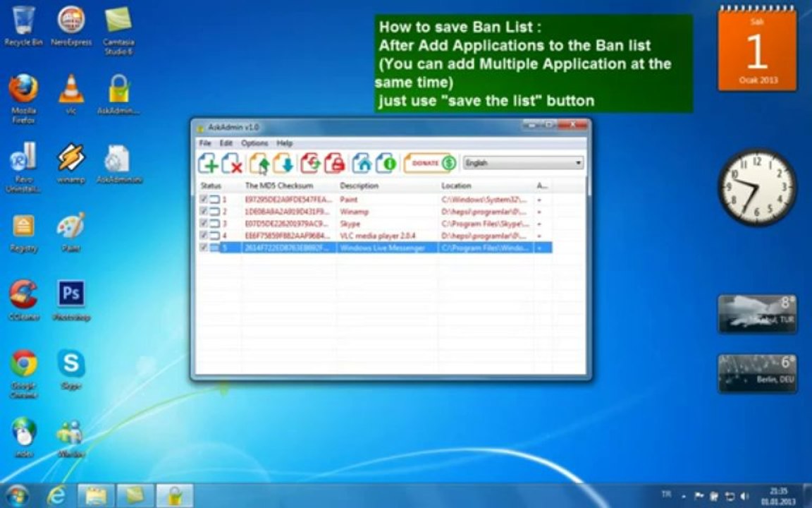812x508 pixels.
Task: Open the Help menu
Action: coord(284,143)
